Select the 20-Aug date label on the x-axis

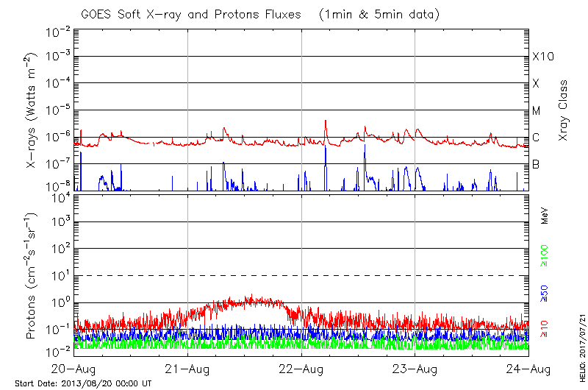[x=74, y=369]
